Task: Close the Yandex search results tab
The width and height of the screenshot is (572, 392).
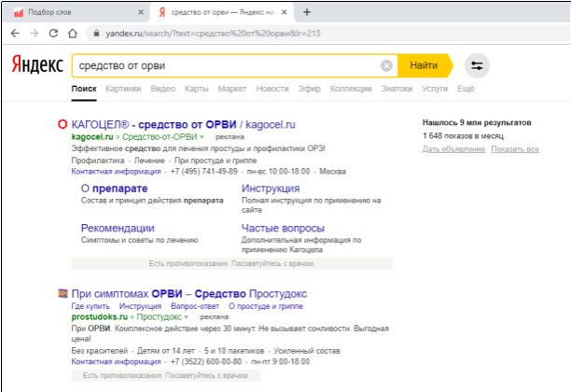Action: [x=285, y=12]
